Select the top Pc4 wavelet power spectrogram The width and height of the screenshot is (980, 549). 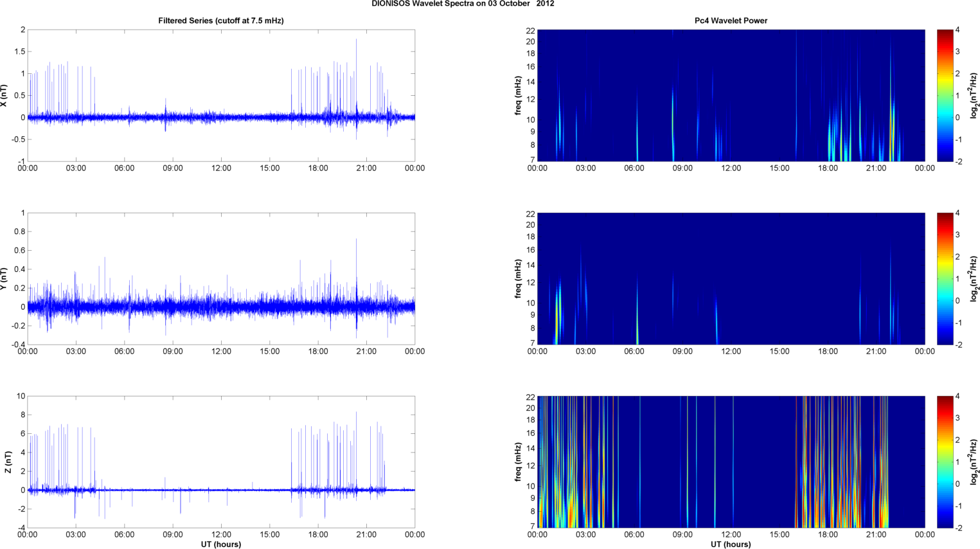pos(731,96)
